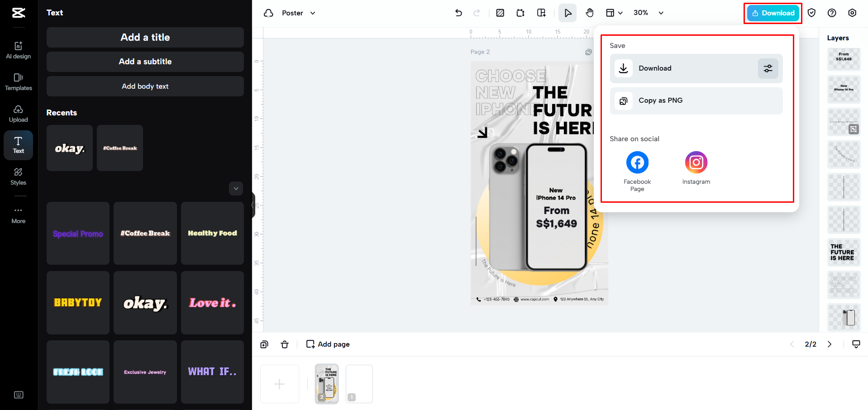Click the resize canvas icon
Viewport: 868px width, 410px height.
(x=520, y=13)
